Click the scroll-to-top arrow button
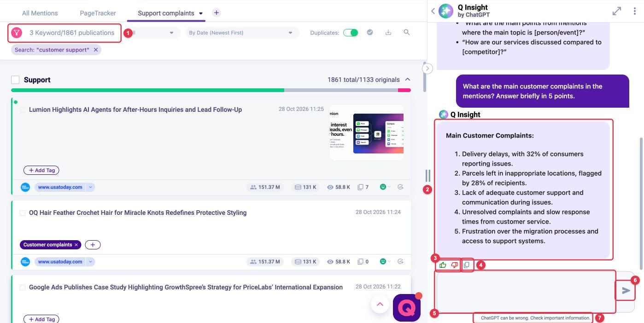Viewport: 644px width, 323px height. coord(380,304)
